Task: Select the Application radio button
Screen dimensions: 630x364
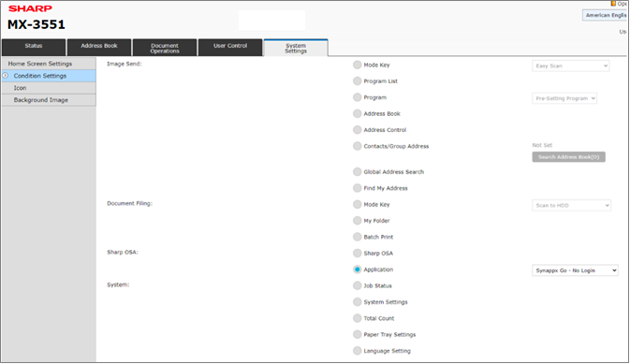Action: (358, 269)
